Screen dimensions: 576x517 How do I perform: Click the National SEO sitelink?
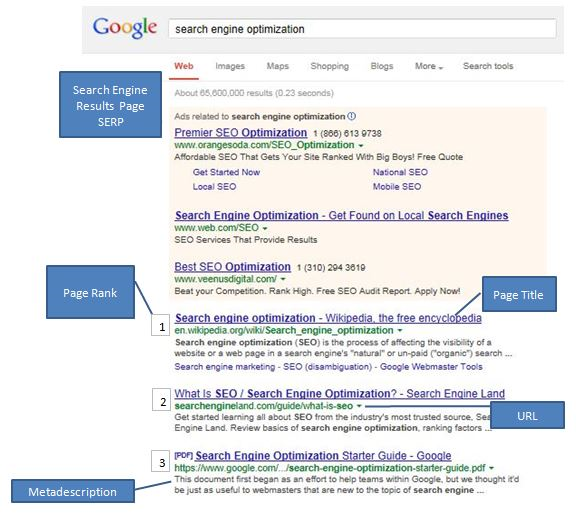click(400, 172)
